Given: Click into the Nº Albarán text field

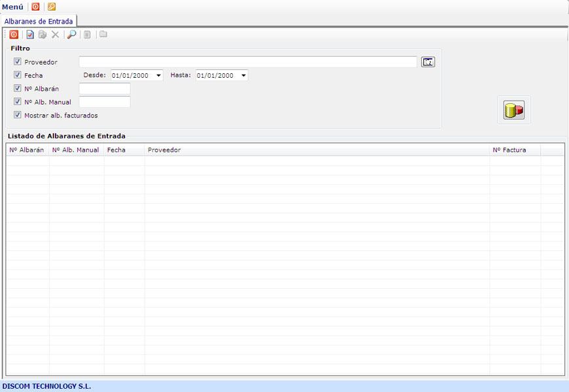Looking at the screenshot, I should [105, 89].
